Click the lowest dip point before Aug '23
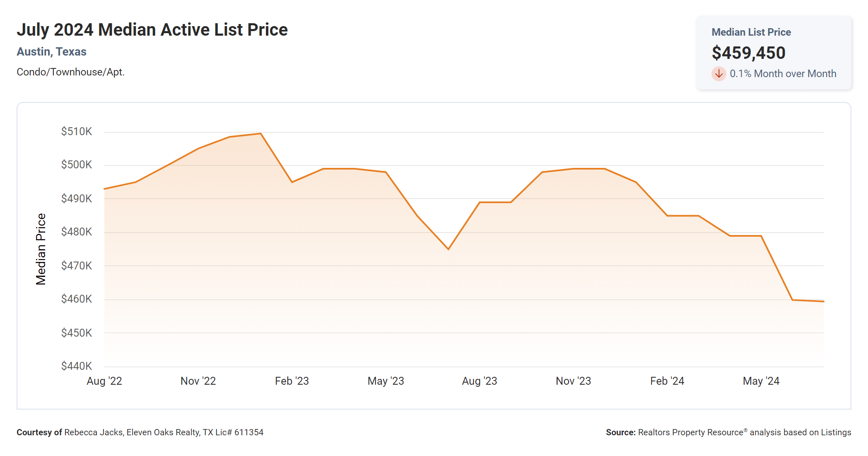Screen dimensions: 868x456 pos(448,249)
